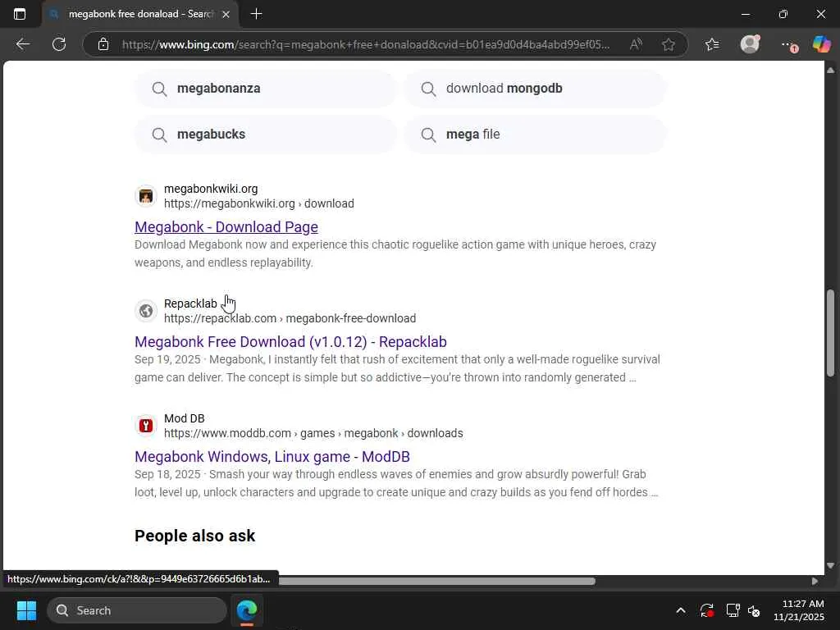Viewport: 840px width, 630px height.
Task: View site information lock icon
Action: [103, 44]
